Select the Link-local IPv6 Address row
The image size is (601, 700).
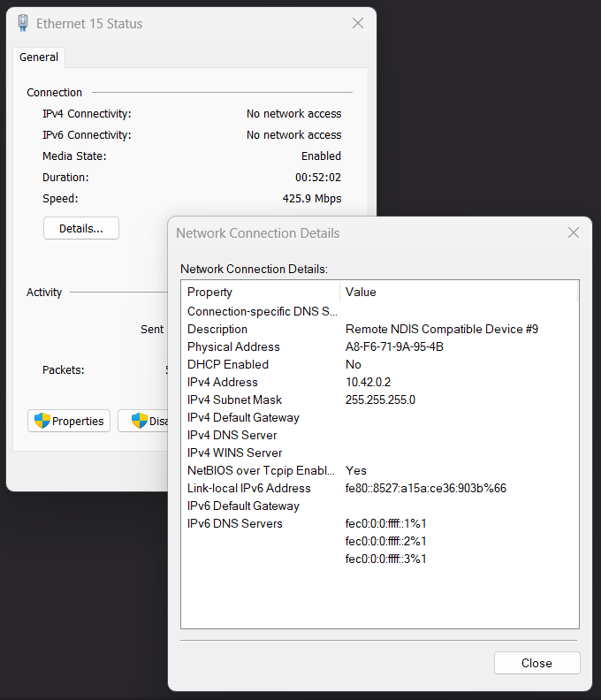(x=249, y=488)
